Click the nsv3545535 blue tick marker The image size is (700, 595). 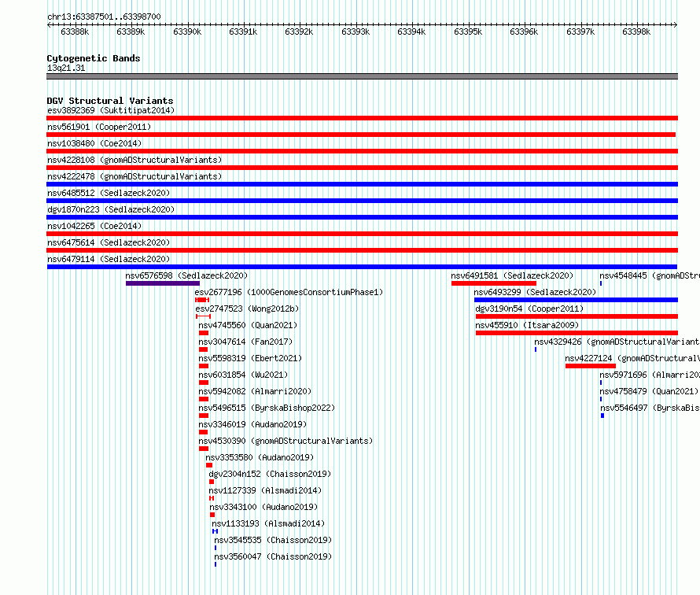coord(216,548)
